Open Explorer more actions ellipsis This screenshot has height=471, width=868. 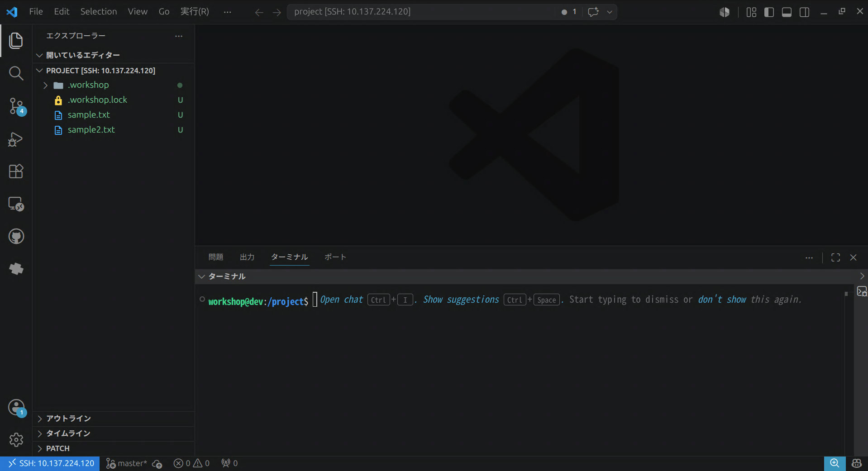[x=179, y=36]
